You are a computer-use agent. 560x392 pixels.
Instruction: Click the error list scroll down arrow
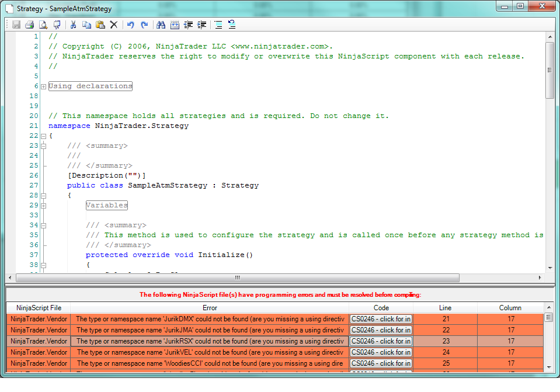(x=549, y=367)
